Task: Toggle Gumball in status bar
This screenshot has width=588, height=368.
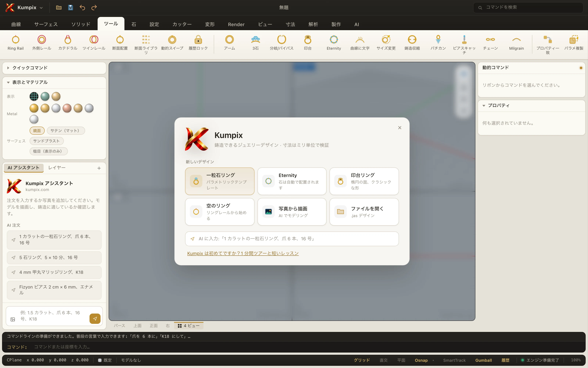Action: tap(483, 360)
